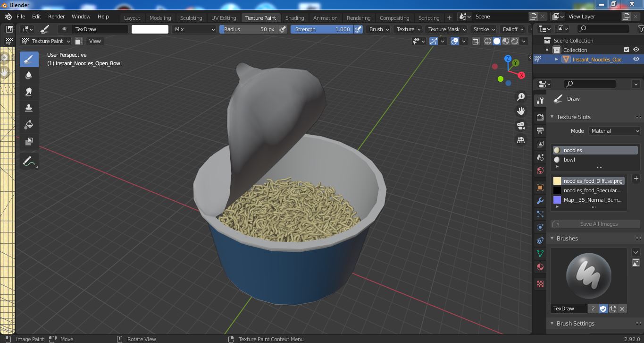This screenshot has height=343, width=644.
Task: Select the Soften tool
Action: [29, 76]
